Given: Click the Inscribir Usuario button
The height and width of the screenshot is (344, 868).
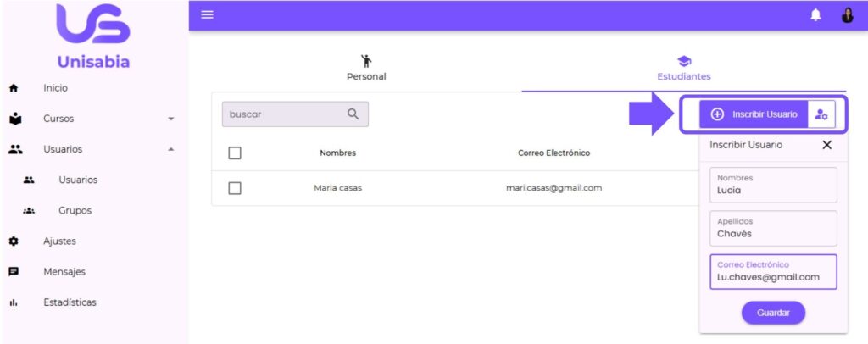Looking at the screenshot, I should click(x=754, y=114).
